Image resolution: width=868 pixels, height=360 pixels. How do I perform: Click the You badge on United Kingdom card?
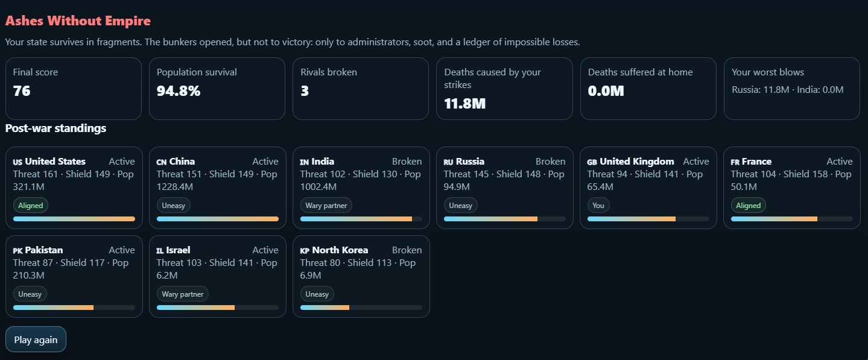[598, 206]
